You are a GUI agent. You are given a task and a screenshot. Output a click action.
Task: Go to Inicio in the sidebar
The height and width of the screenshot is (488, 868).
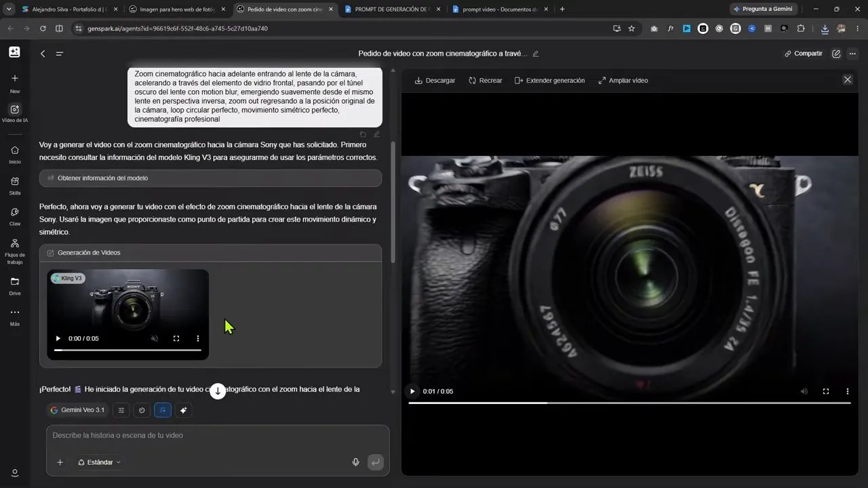(15, 155)
